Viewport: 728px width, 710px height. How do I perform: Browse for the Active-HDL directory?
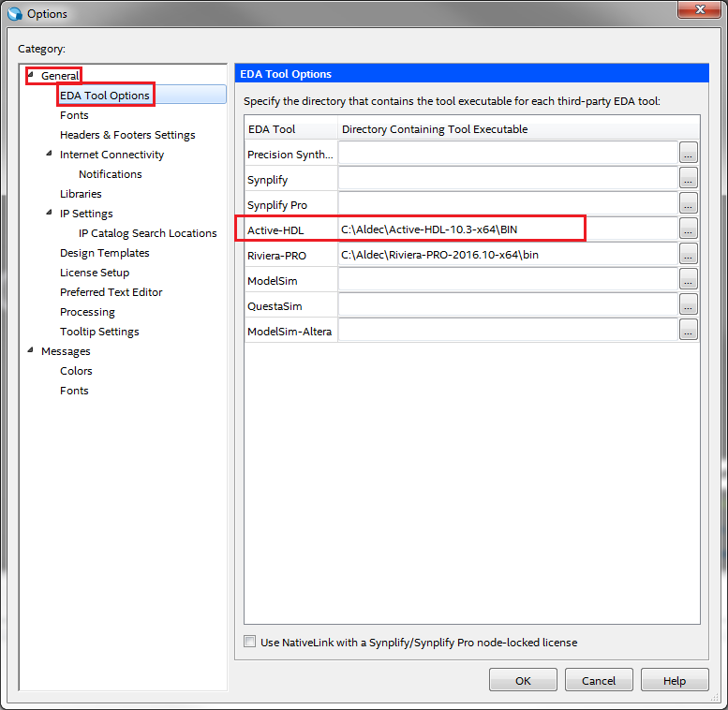[688, 229]
